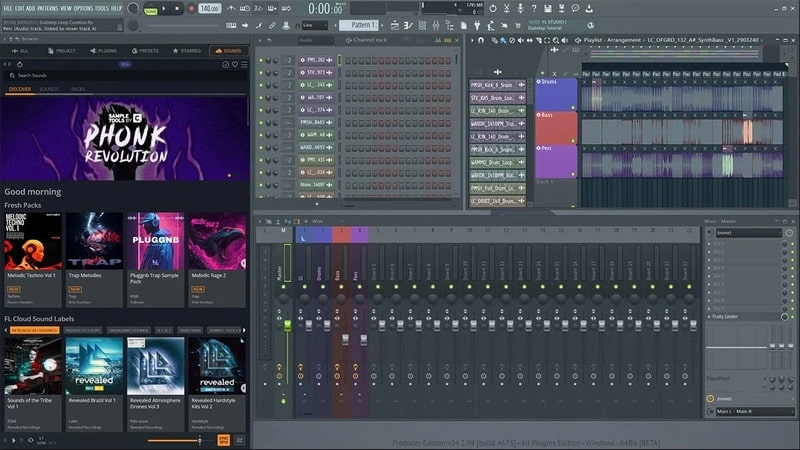Click the Stop button in transport
800x450 pixels.
coord(179,9)
